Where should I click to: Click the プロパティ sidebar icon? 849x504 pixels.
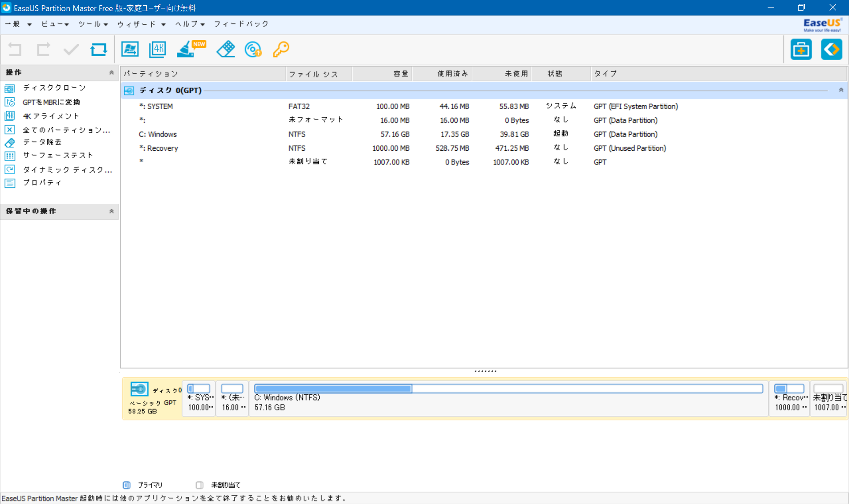coord(10,183)
